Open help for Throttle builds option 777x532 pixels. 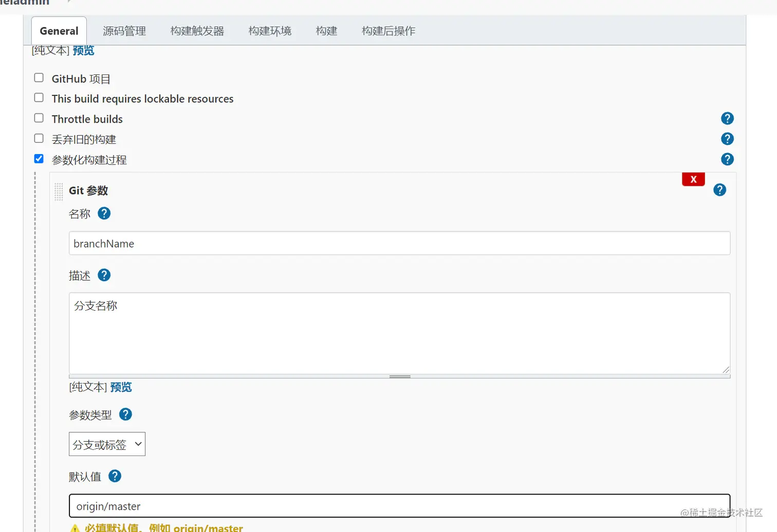tap(727, 119)
